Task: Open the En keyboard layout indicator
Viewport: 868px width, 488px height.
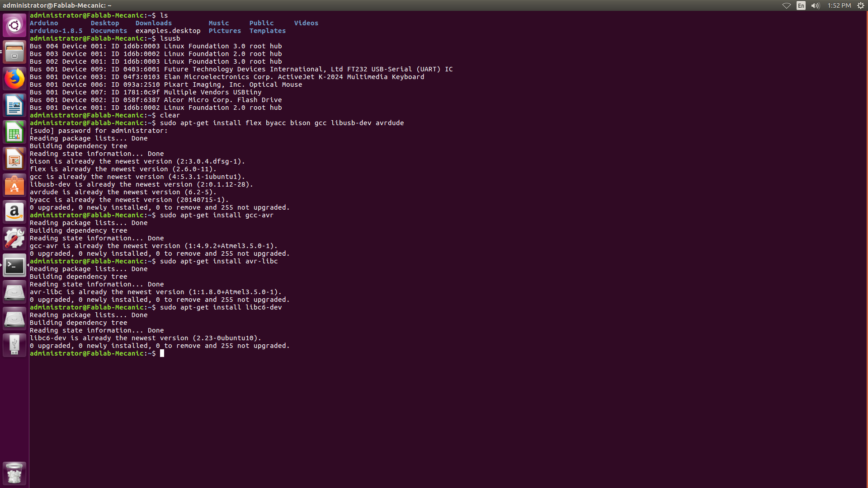Action: click(x=801, y=5)
